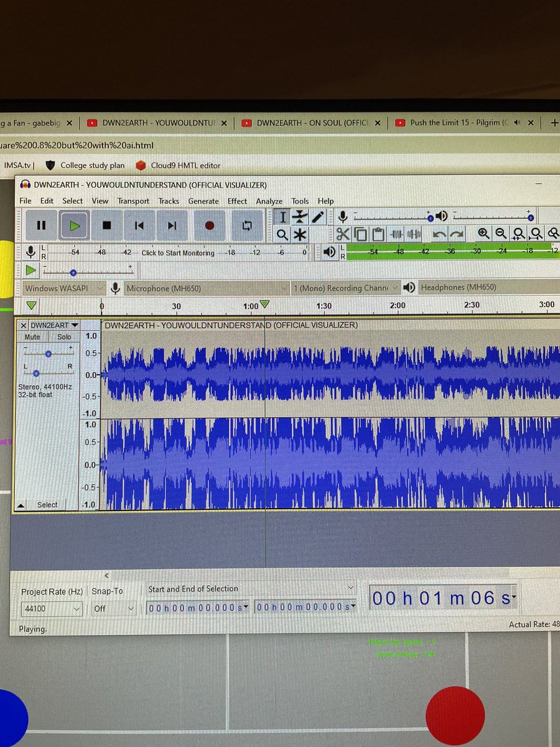Open the Tools menu
This screenshot has height=747, width=560.
tap(300, 201)
